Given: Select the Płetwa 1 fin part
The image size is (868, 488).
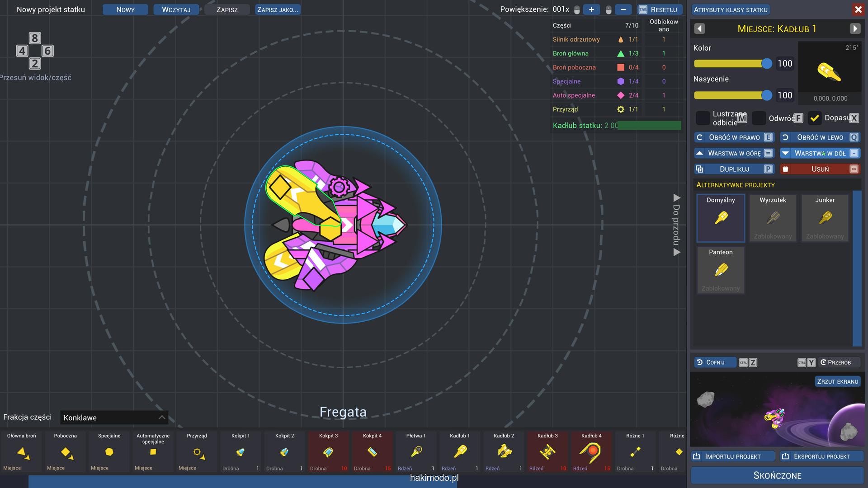Looking at the screenshot, I should click(x=416, y=452).
